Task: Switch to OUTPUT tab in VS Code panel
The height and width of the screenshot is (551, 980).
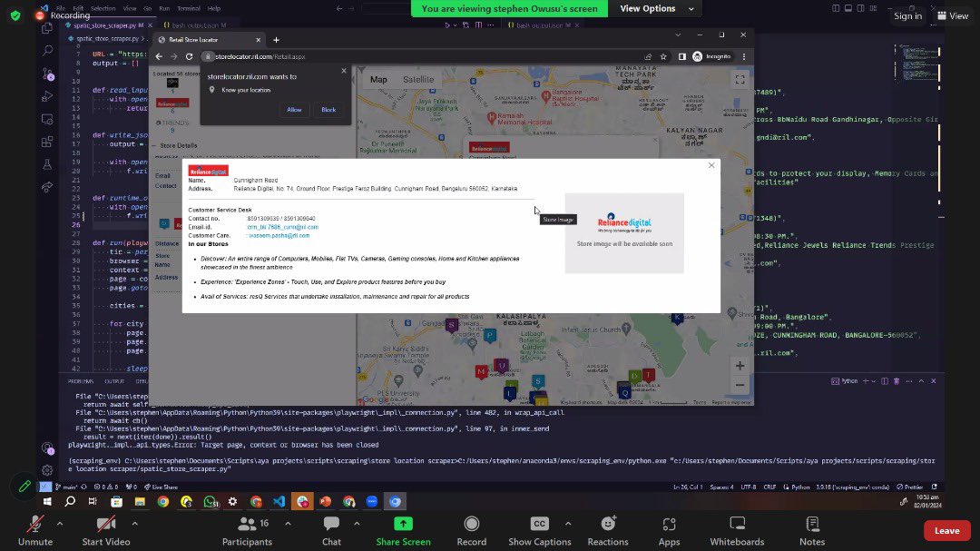Action: [x=114, y=381]
